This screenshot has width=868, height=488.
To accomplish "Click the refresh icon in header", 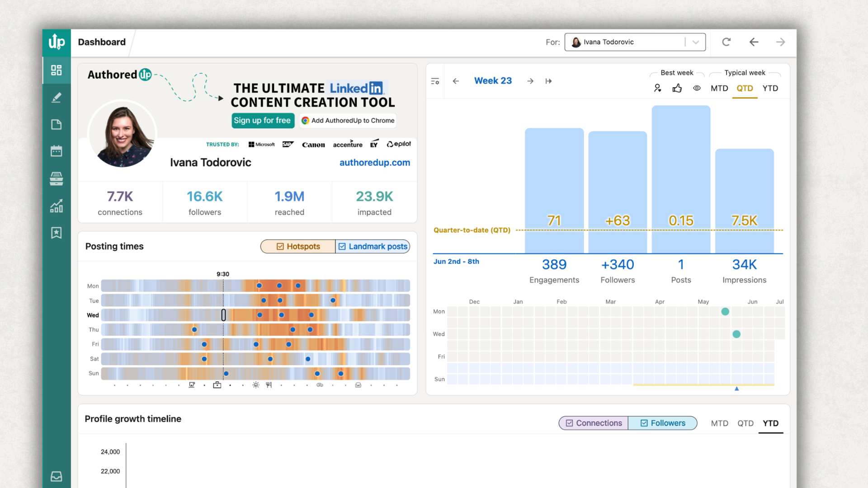I will [726, 42].
